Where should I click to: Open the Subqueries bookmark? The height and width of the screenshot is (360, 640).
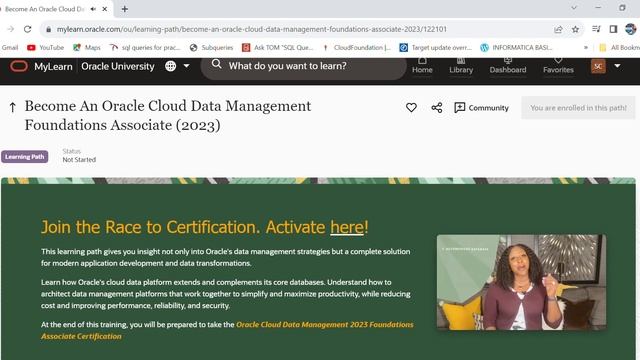211,47
